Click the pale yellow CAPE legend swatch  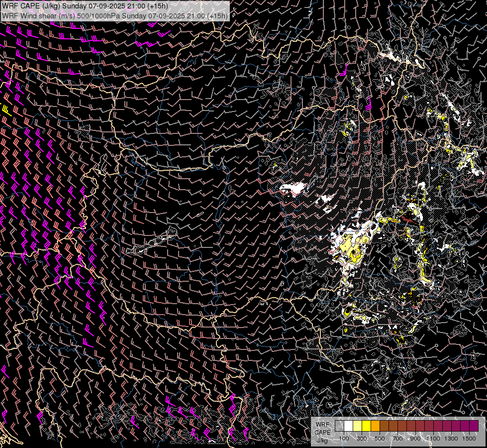(x=358, y=426)
